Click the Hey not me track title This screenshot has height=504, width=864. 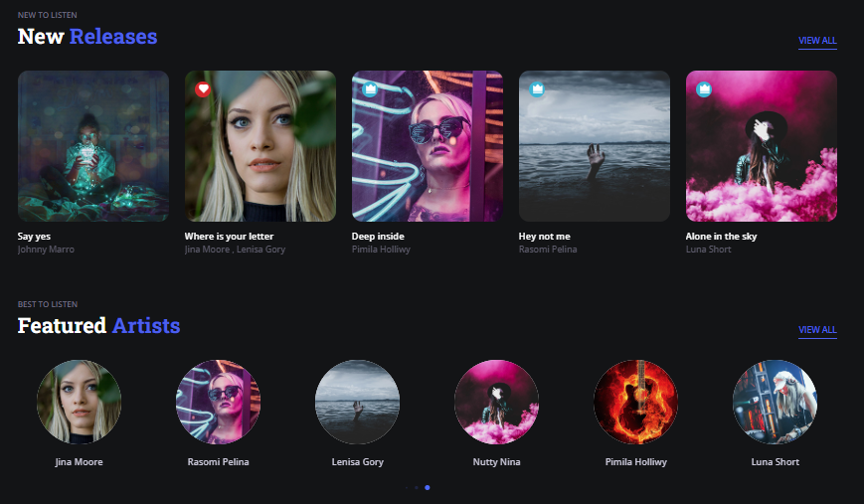click(x=544, y=237)
